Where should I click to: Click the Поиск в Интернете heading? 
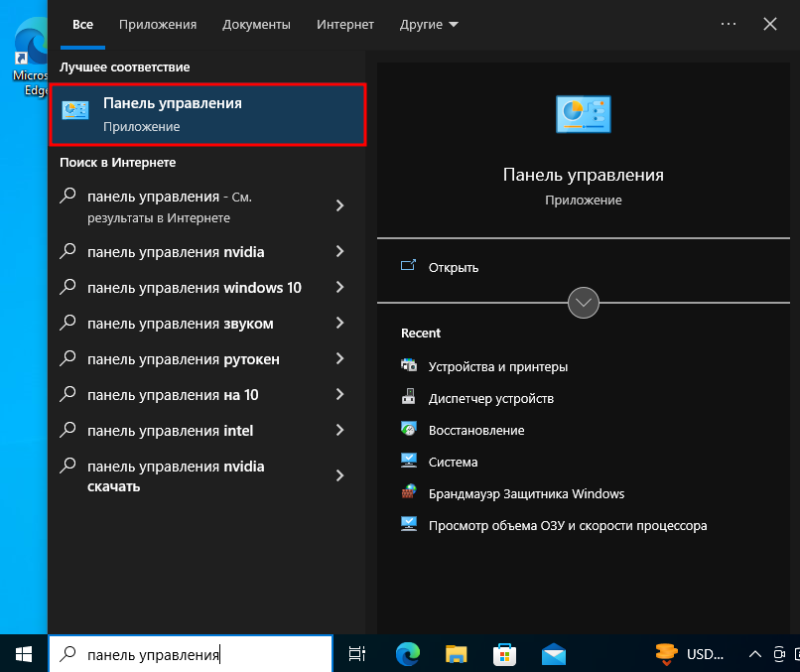click(x=117, y=163)
